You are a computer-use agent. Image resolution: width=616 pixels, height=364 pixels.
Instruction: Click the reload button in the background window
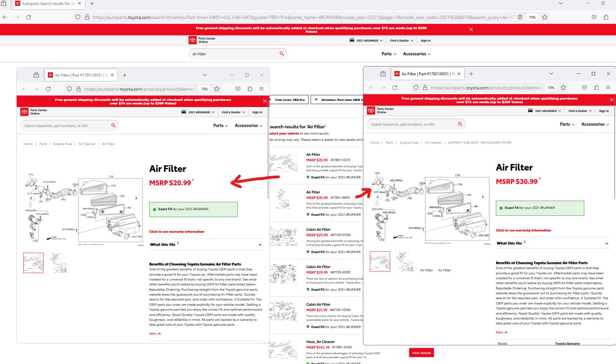pos(29,17)
